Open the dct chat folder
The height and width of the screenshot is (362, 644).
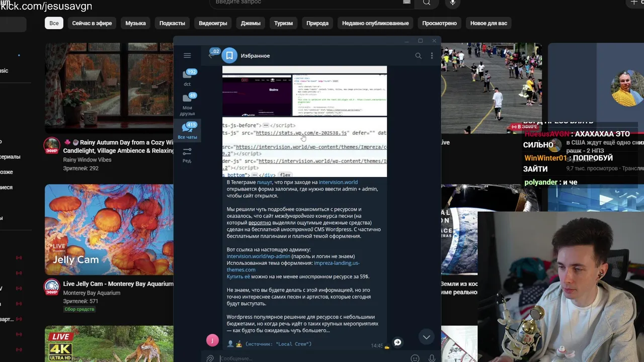click(x=187, y=78)
